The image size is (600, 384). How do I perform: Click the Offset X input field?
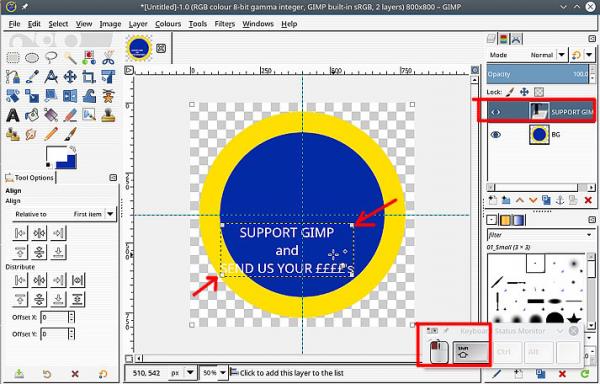coord(54,317)
